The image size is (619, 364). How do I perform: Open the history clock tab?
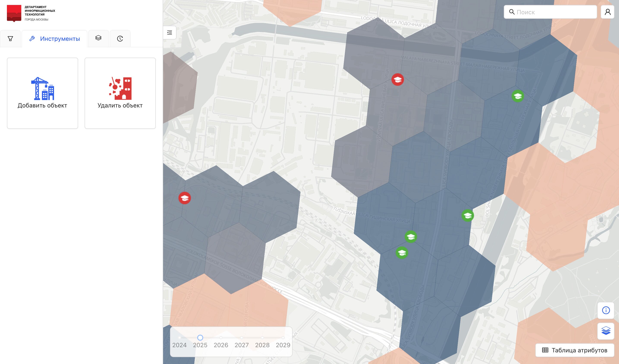(x=120, y=39)
